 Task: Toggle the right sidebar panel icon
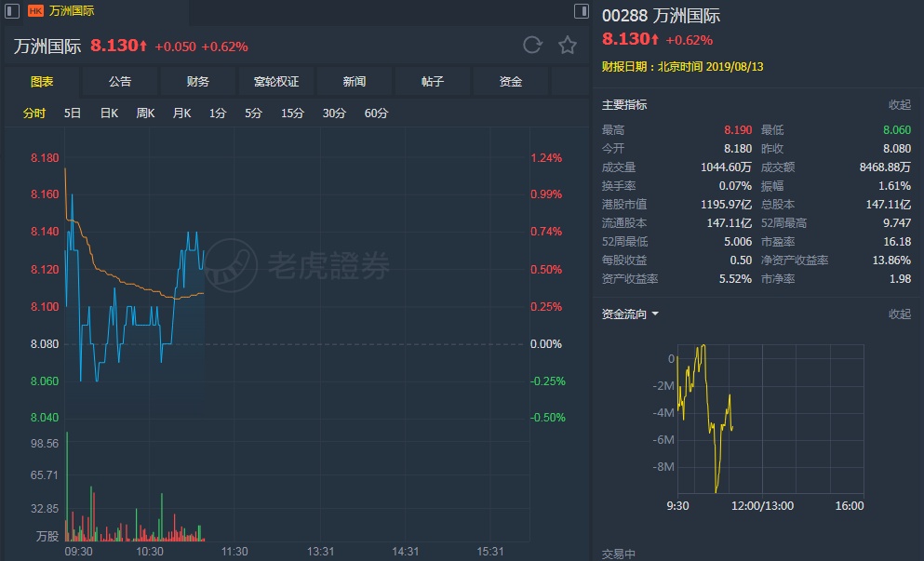[x=582, y=11]
